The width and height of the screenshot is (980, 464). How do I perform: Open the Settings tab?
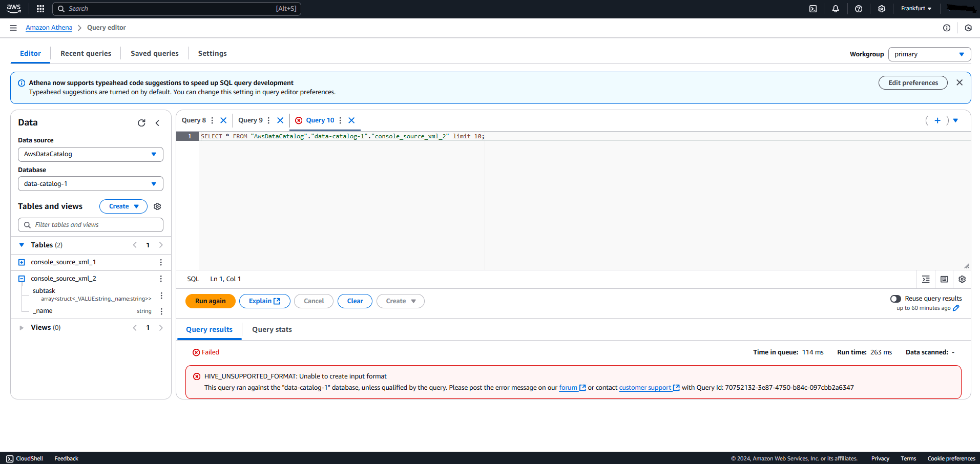[212, 53]
